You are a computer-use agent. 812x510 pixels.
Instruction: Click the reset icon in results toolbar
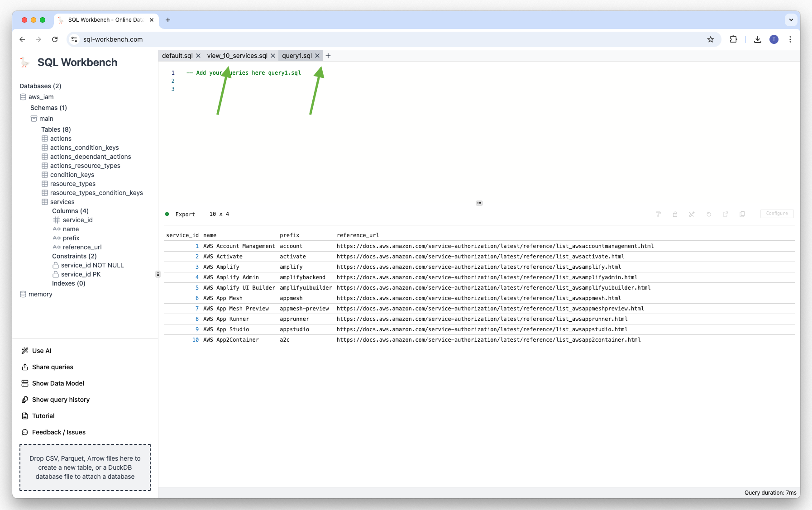[708, 214]
